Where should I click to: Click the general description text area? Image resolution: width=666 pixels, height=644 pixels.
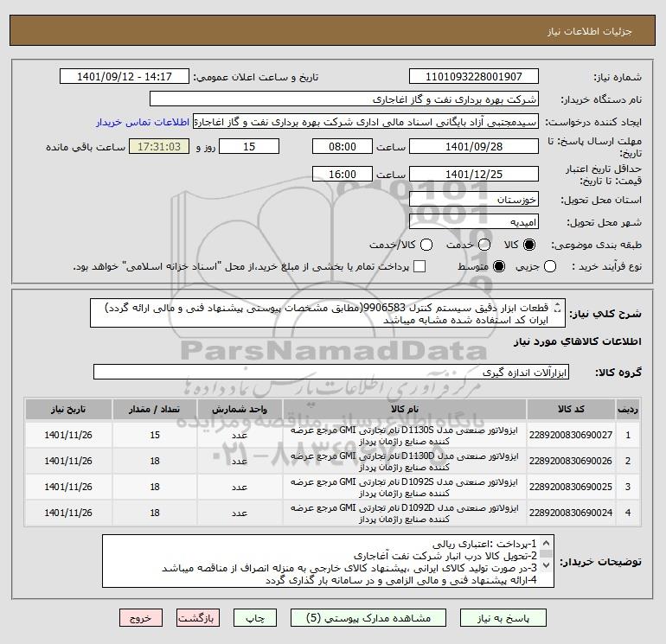(x=328, y=313)
